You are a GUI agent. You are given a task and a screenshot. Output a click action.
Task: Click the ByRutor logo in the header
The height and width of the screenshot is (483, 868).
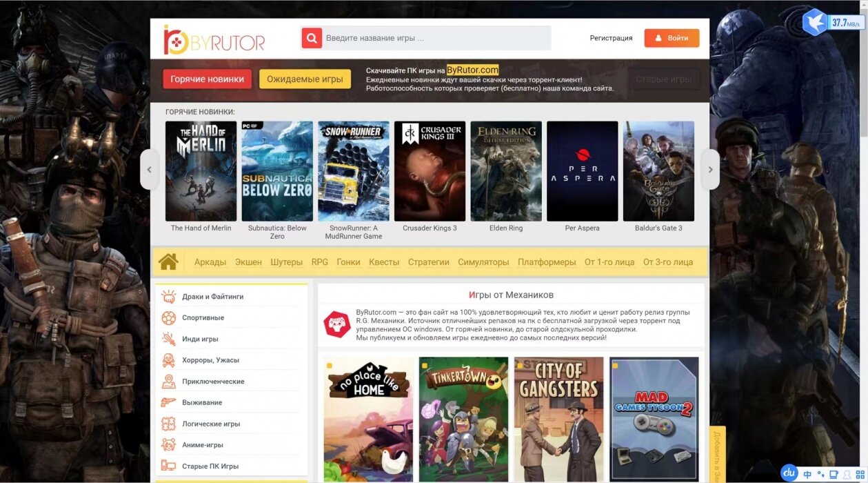tap(214, 39)
